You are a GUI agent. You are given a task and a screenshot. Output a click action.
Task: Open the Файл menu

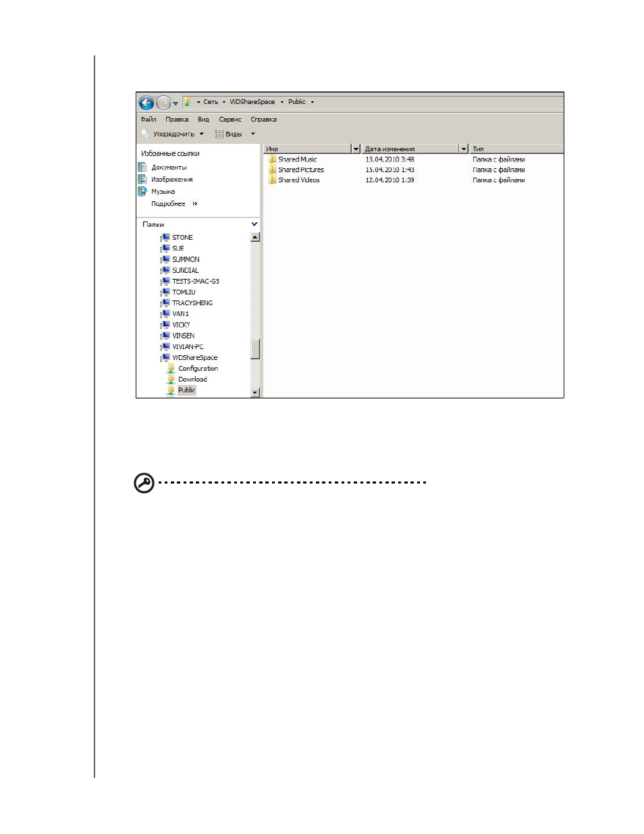point(149,120)
